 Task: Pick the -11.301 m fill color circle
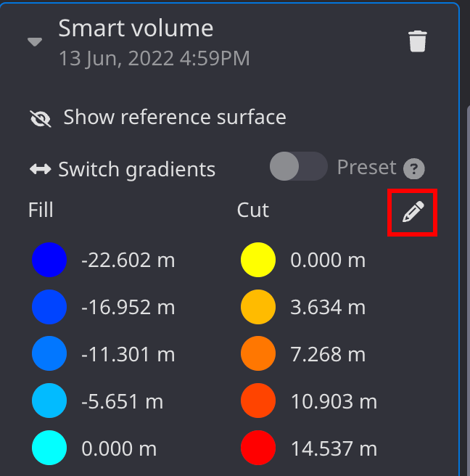tap(49, 355)
